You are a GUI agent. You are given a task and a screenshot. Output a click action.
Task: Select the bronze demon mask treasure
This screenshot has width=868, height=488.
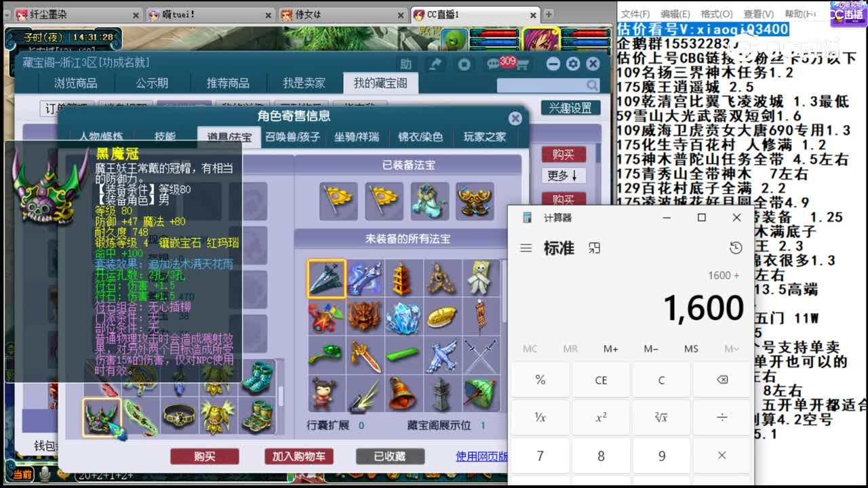point(365,317)
